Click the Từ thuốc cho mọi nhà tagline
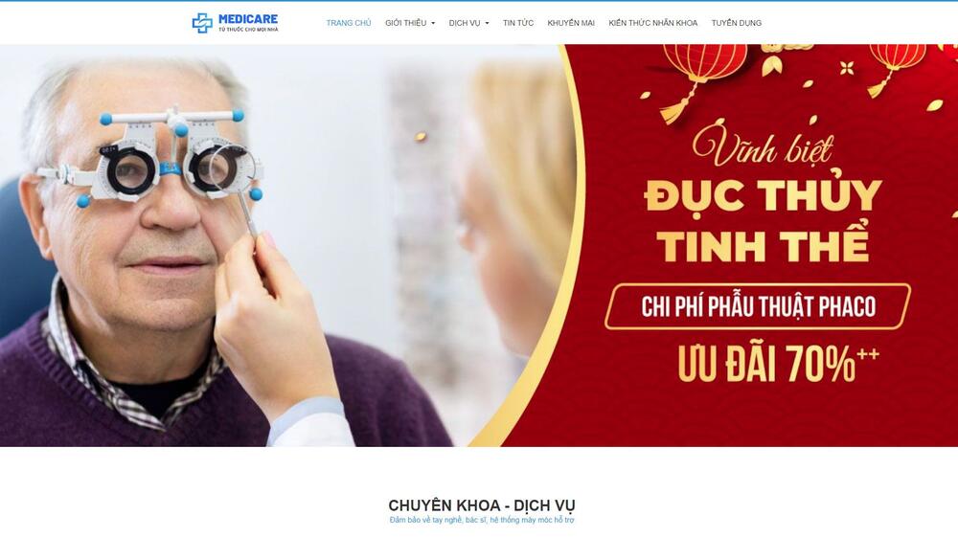The width and height of the screenshot is (958, 560). [x=248, y=30]
